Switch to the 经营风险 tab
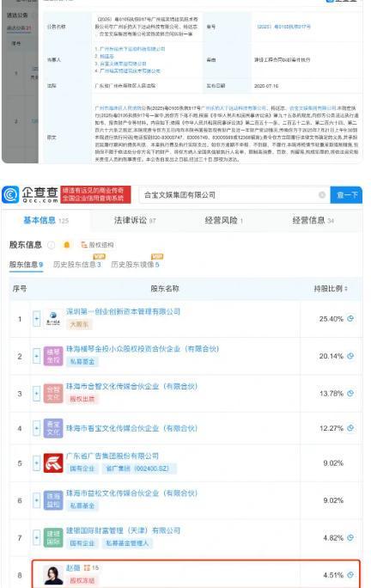371x588 pixels. pos(224,220)
